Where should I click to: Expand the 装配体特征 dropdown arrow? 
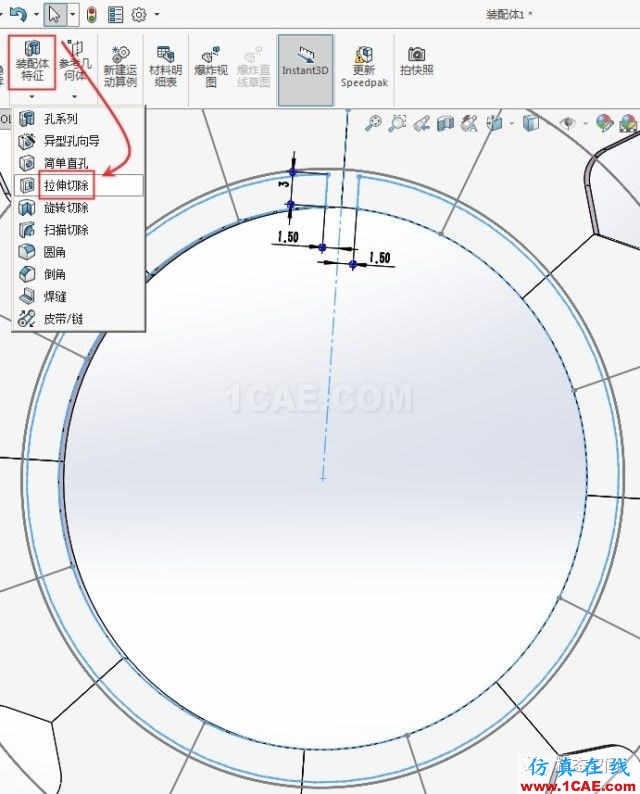click(x=32, y=97)
